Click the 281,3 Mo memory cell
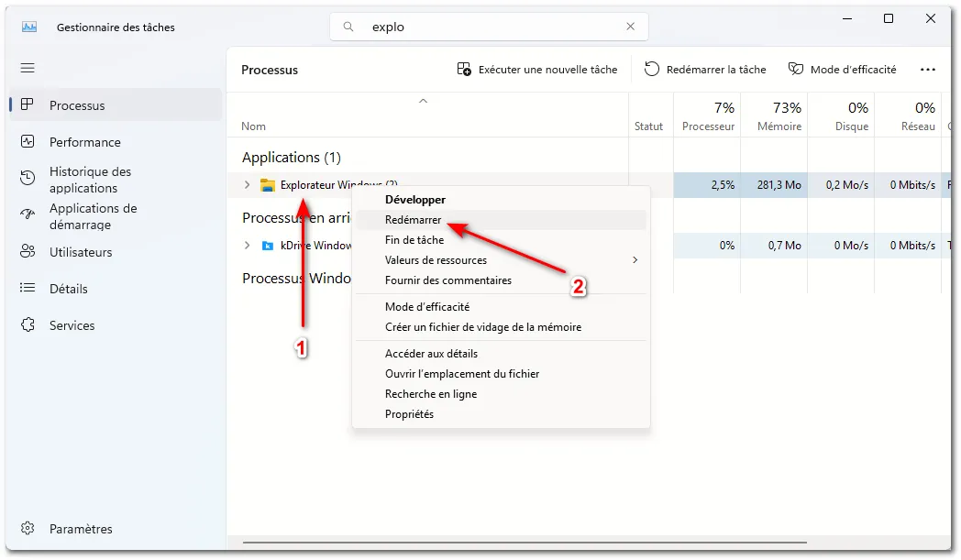The height and width of the screenshot is (560, 961). pyautogui.click(x=774, y=185)
